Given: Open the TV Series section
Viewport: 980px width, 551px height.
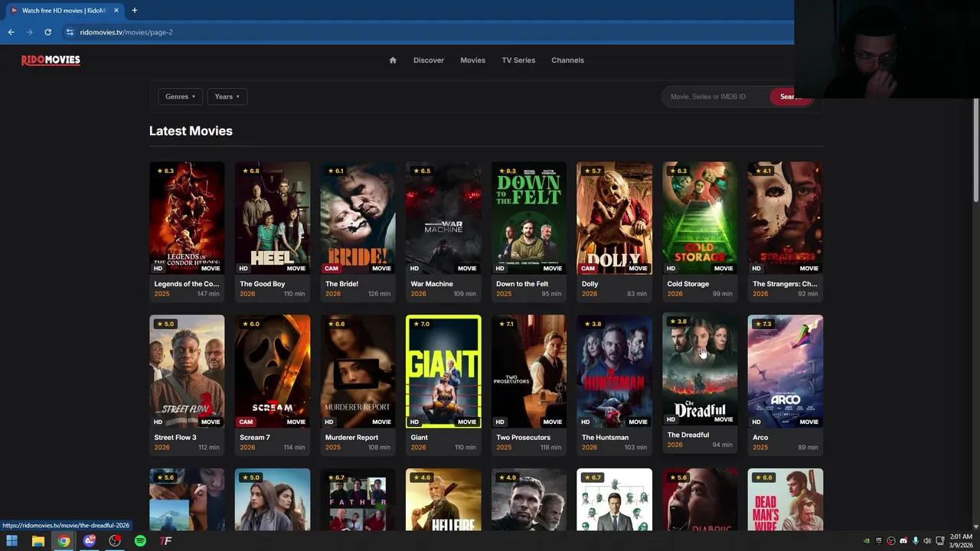Looking at the screenshot, I should coord(518,60).
